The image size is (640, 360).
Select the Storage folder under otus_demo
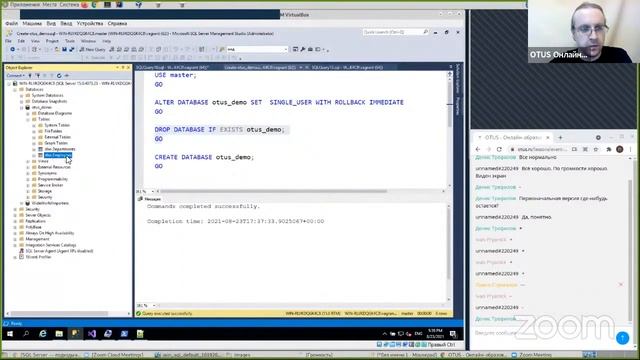point(45,191)
